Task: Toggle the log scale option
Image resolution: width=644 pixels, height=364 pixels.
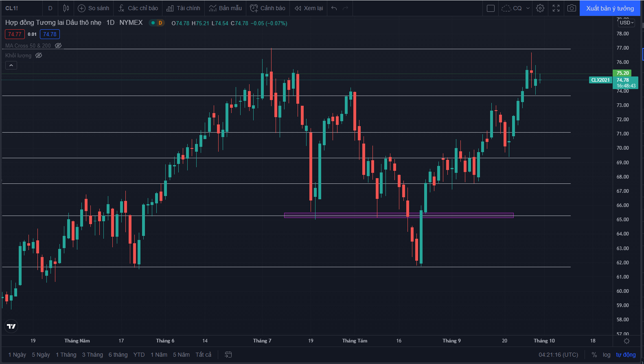Action: (x=607, y=355)
